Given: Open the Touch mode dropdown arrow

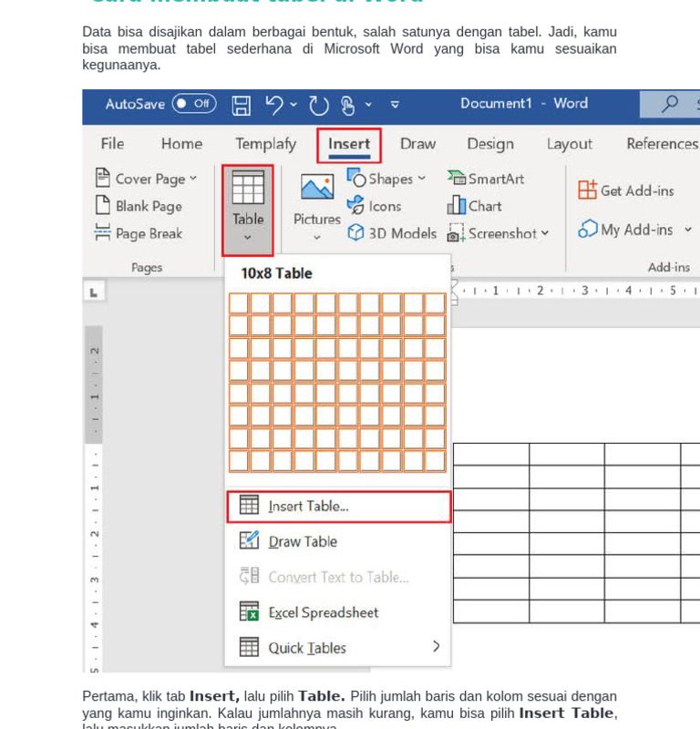Looking at the screenshot, I should [x=368, y=105].
